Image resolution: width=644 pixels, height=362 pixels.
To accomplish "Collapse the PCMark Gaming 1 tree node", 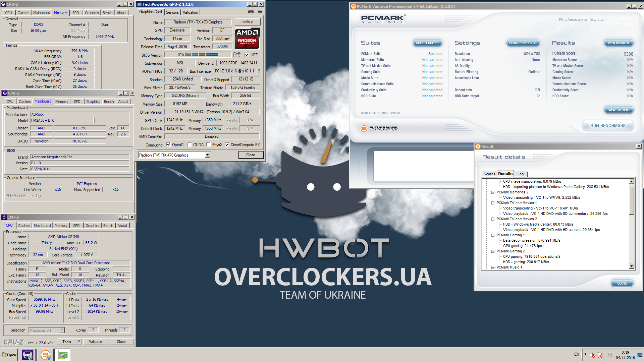I will click(x=493, y=235).
